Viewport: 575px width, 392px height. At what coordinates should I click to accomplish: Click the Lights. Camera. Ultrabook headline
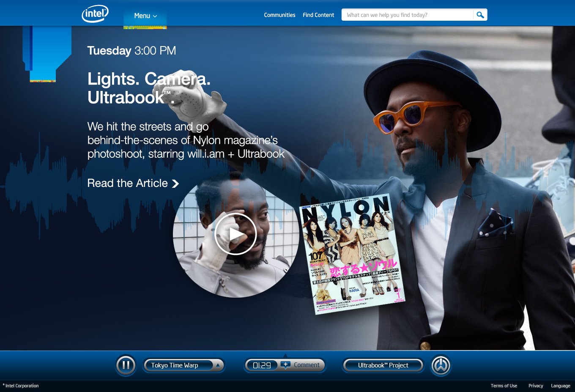149,88
